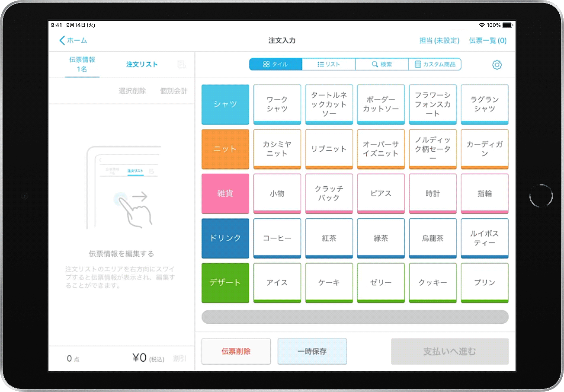The width and height of the screenshot is (564, 392).
Task: Switch to タイル grid view
Action: (x=276, y=64)
